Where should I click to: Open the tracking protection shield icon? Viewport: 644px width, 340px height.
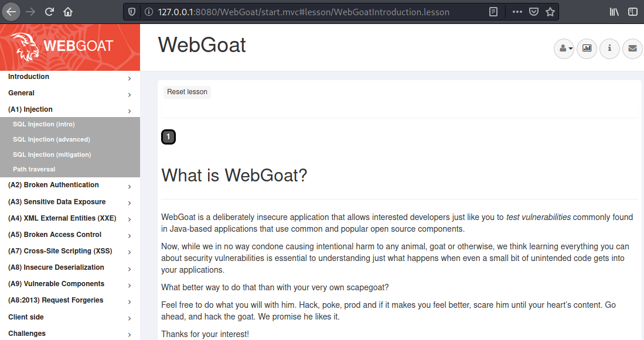coord(132,12)
